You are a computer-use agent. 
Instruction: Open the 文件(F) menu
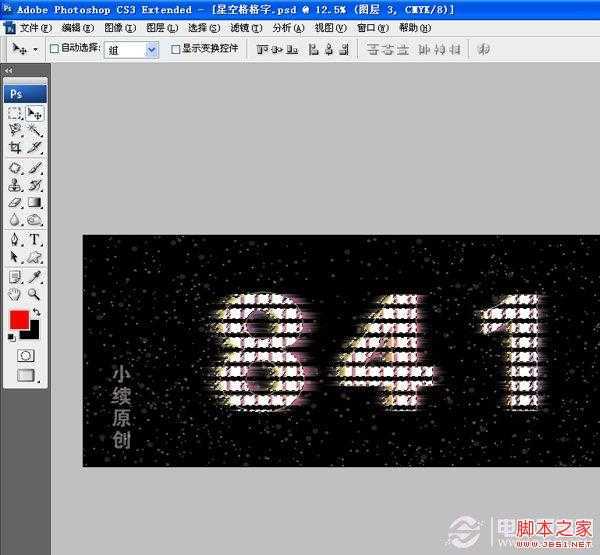tap(36, 28)
